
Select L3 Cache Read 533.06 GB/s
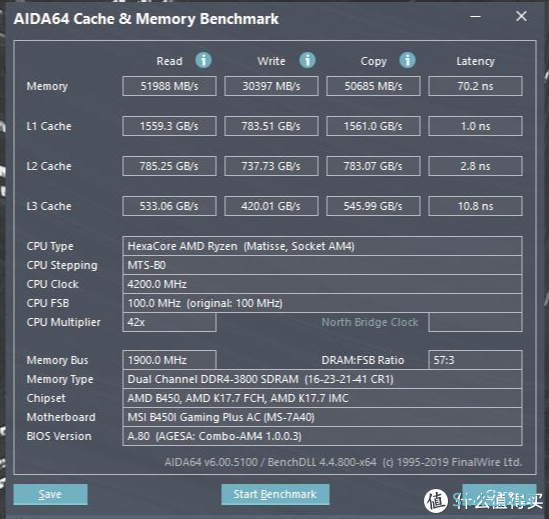[x=169, y=206]
